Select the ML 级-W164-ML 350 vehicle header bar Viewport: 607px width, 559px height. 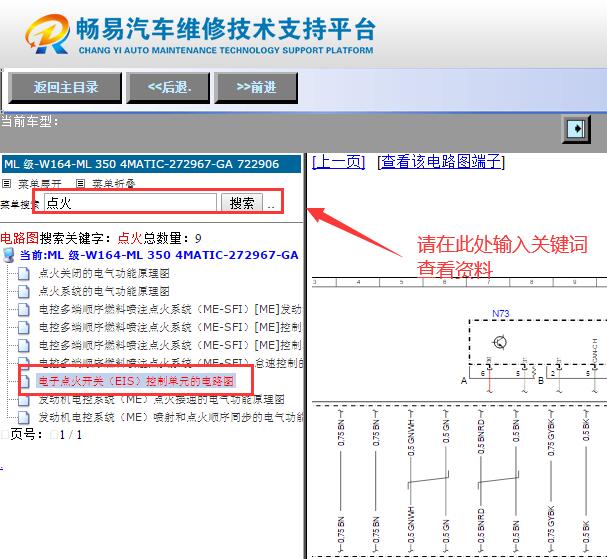pos(151,164)
